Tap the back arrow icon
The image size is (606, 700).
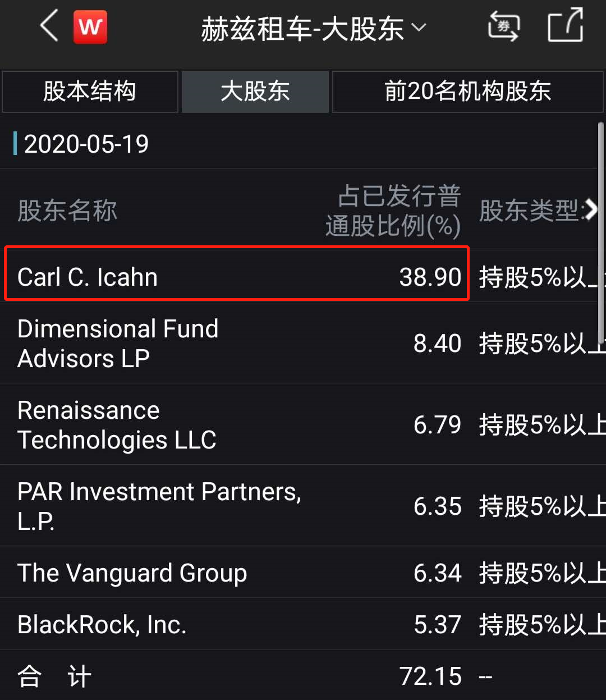pos(49,26)
